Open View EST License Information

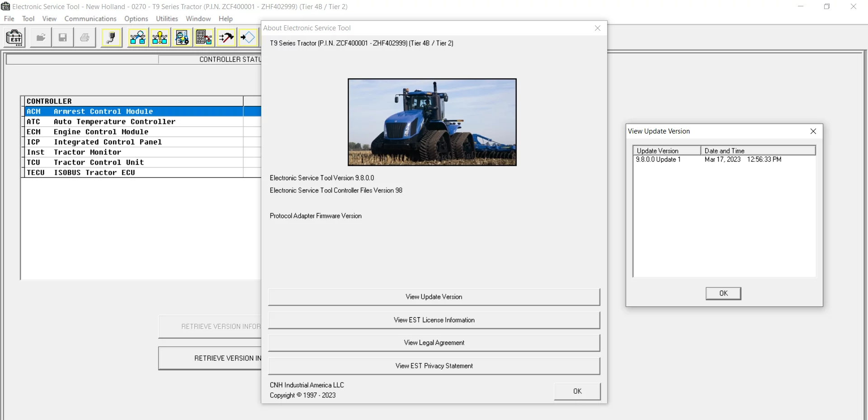(x=434, y=320)
